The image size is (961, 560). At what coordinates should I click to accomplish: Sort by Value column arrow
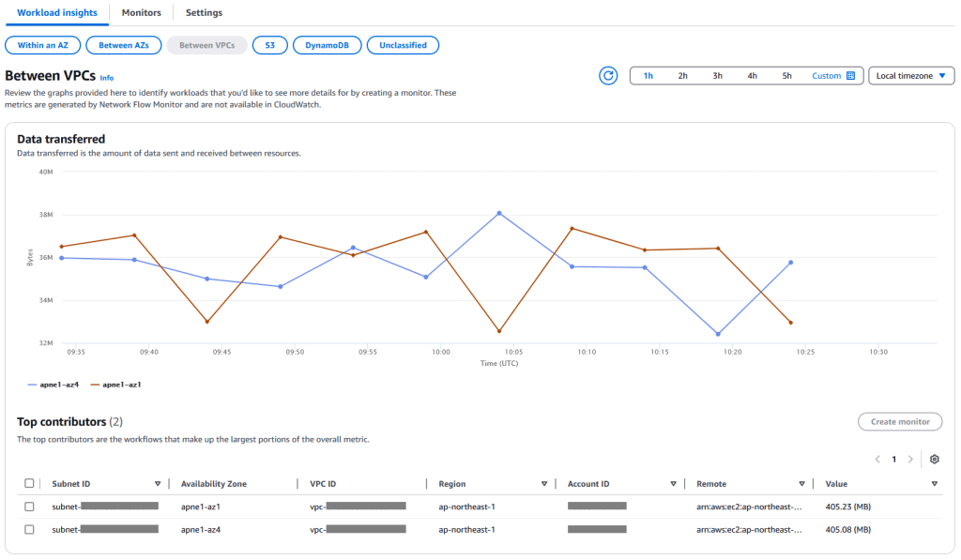(x=934, y=484)
